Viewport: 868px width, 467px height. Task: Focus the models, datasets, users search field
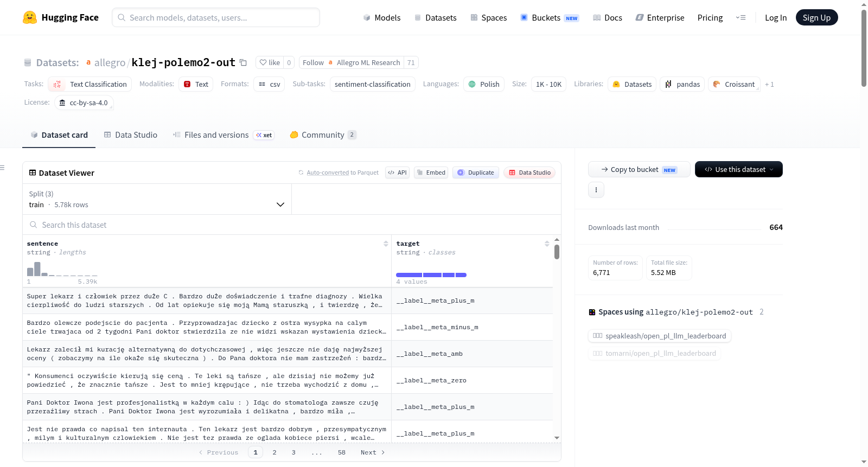click(x=216, y=17)
